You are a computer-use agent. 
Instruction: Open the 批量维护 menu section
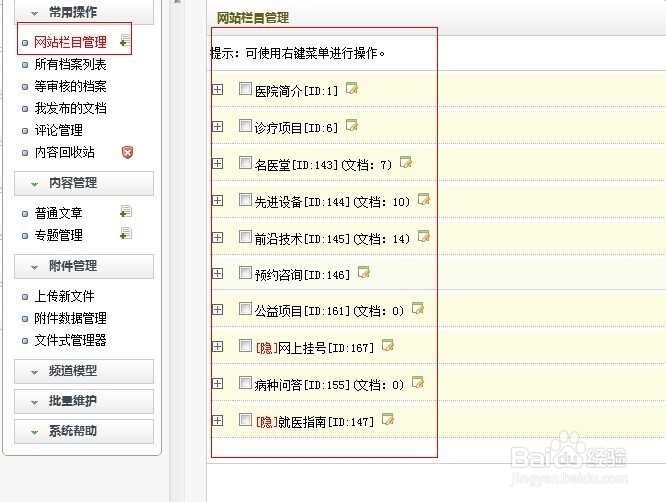(84, 401)
